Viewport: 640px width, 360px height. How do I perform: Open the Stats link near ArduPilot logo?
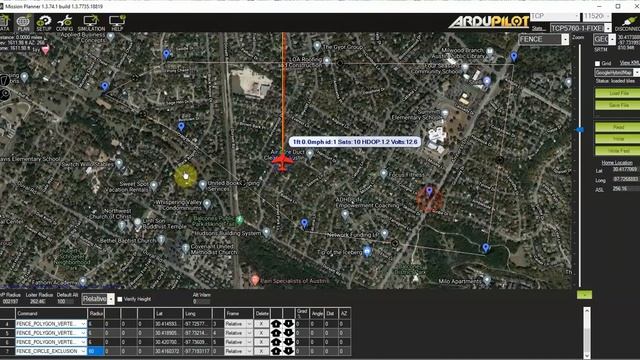point(538,29)
